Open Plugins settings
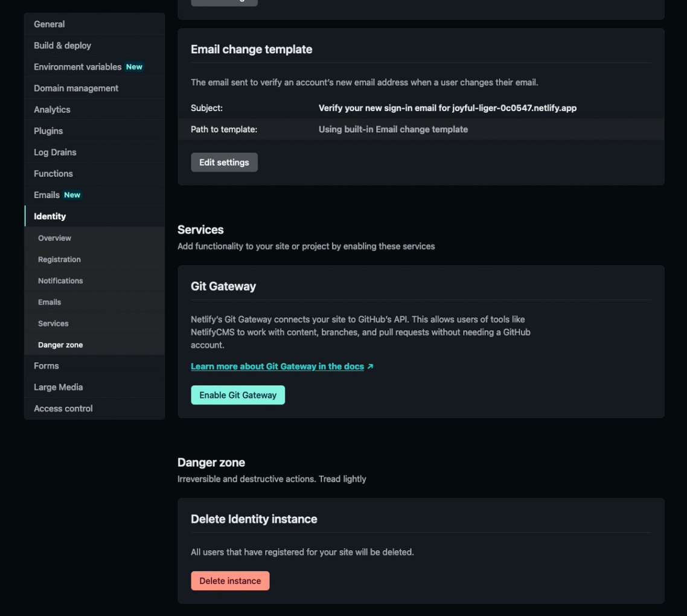Image resolution: width=687 pixels, height=616 pixels. [x=94, y=130]
